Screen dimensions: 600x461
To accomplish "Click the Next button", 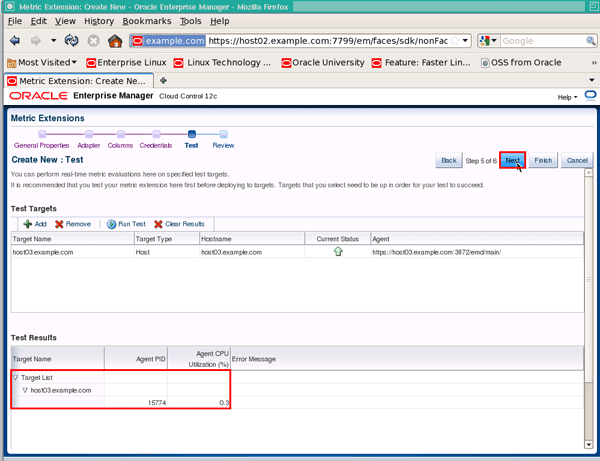I will tap(512, 160).
